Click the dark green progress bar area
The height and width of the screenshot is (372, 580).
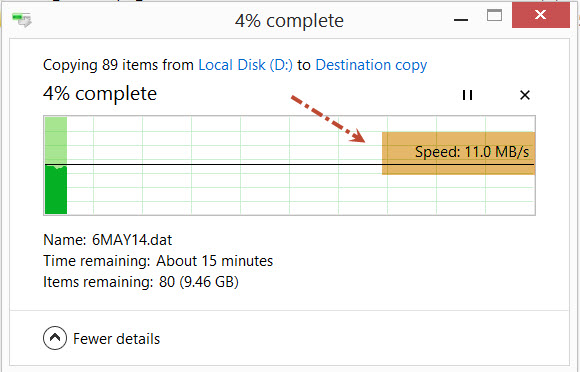[x=56, y=190]
